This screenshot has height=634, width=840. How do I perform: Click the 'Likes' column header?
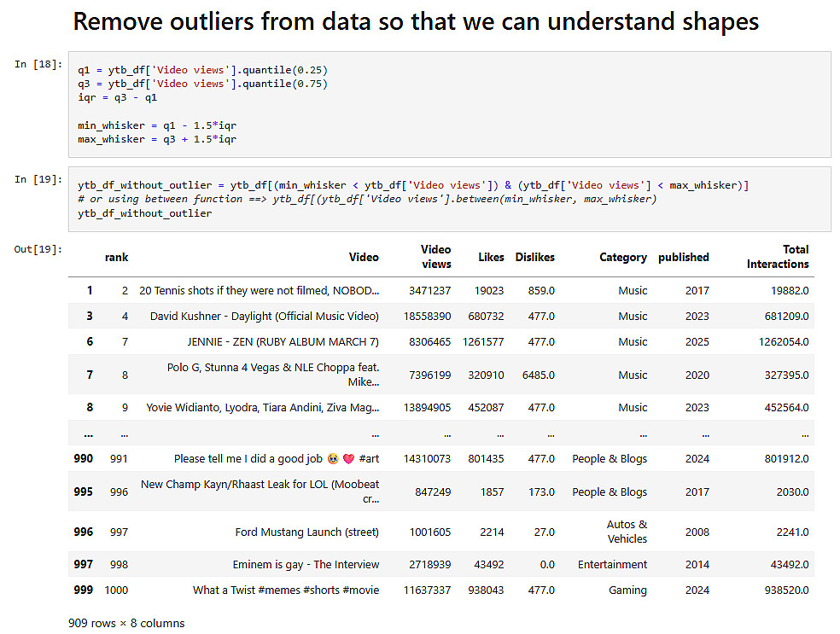pos(490,257)
